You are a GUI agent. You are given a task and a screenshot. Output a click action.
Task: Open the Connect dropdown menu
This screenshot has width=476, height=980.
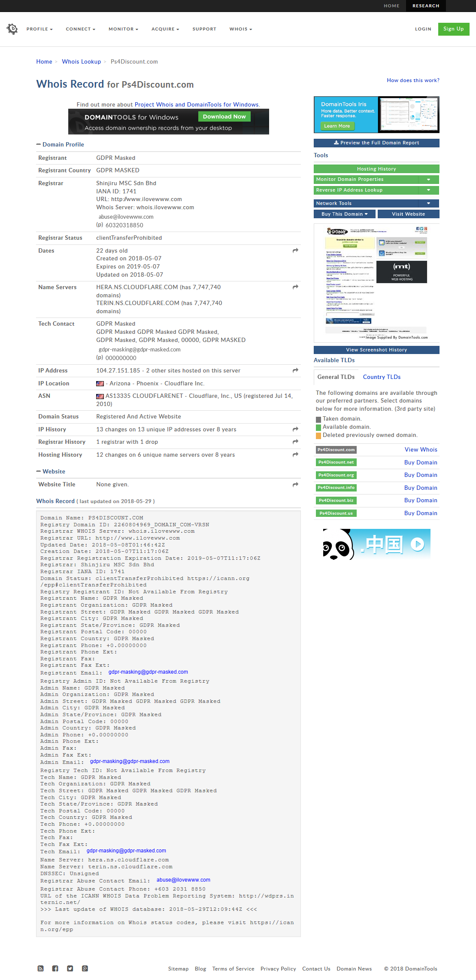pos(81,29)
